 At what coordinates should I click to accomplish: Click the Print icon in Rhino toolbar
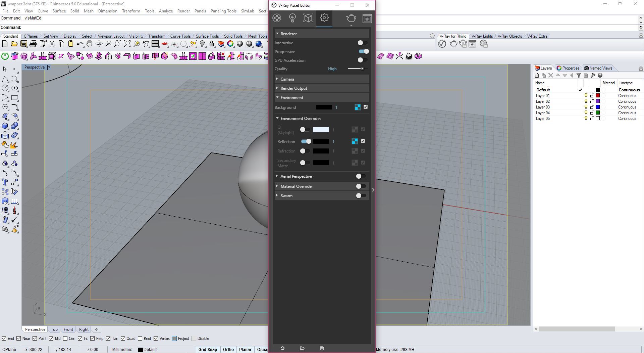(x=33, y=44)
